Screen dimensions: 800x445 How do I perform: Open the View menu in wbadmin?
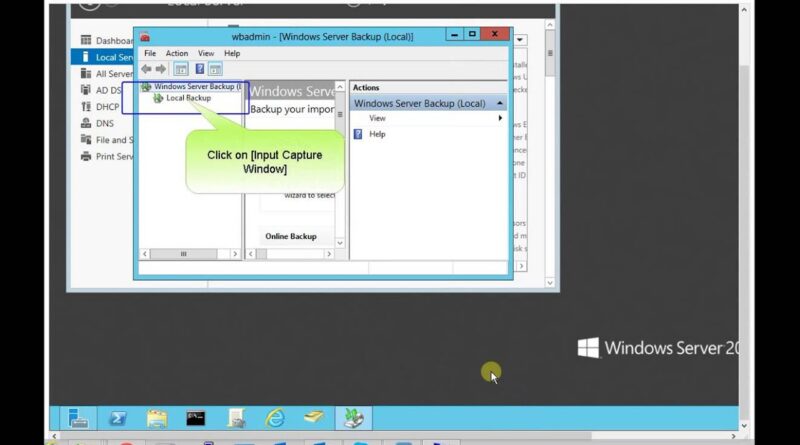pos(206,53)
